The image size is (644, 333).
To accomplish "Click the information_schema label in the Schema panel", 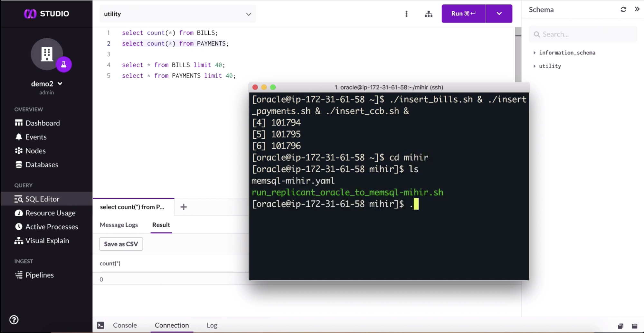I will [567, 52].
